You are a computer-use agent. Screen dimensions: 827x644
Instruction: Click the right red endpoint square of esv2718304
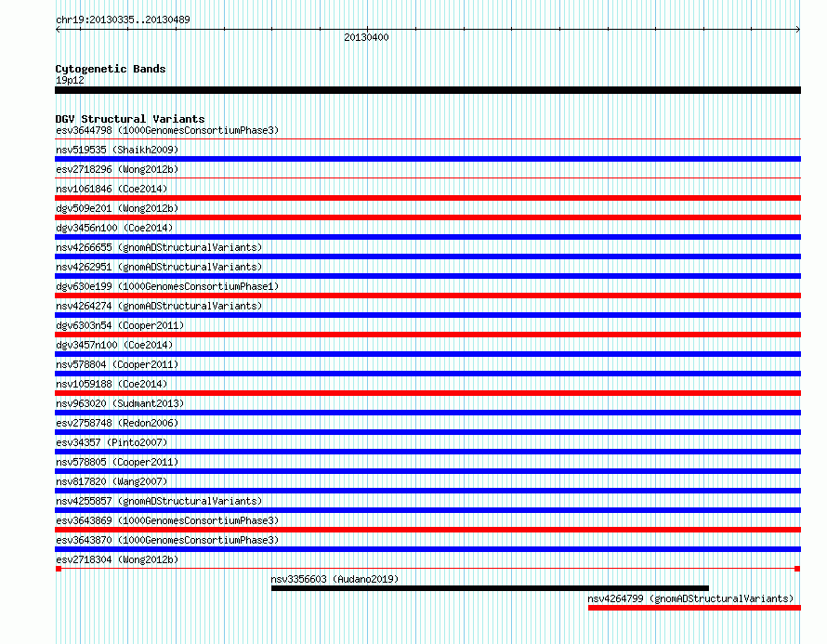coord(797,569)
